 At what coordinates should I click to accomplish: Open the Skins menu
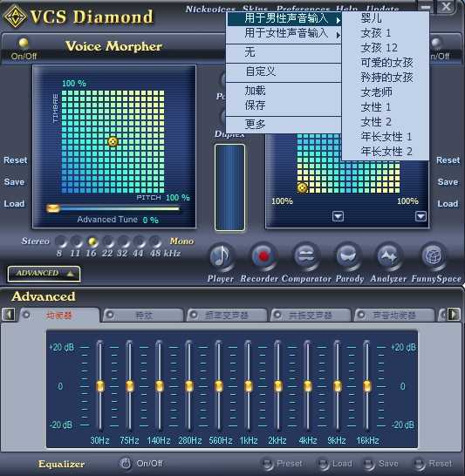point(255,9)
